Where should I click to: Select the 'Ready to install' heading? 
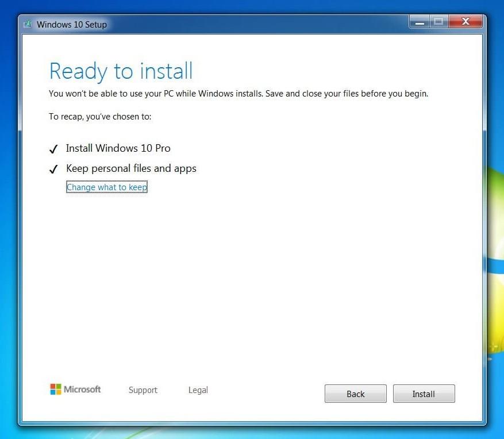(x=121, y=71)
